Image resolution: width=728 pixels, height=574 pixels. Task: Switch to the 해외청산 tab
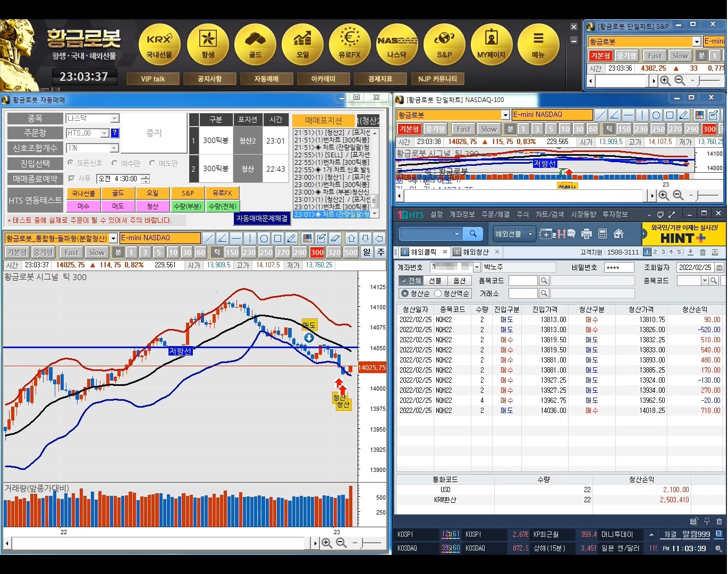pyautogui.click(x=476, y=252)
